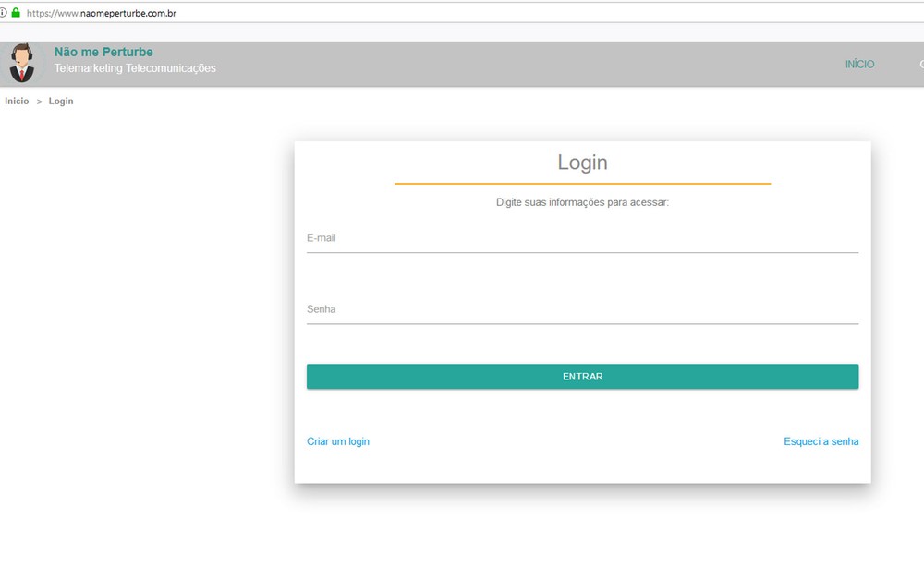Click the breadcrumb separator arrow

click(x=39, y=101)
